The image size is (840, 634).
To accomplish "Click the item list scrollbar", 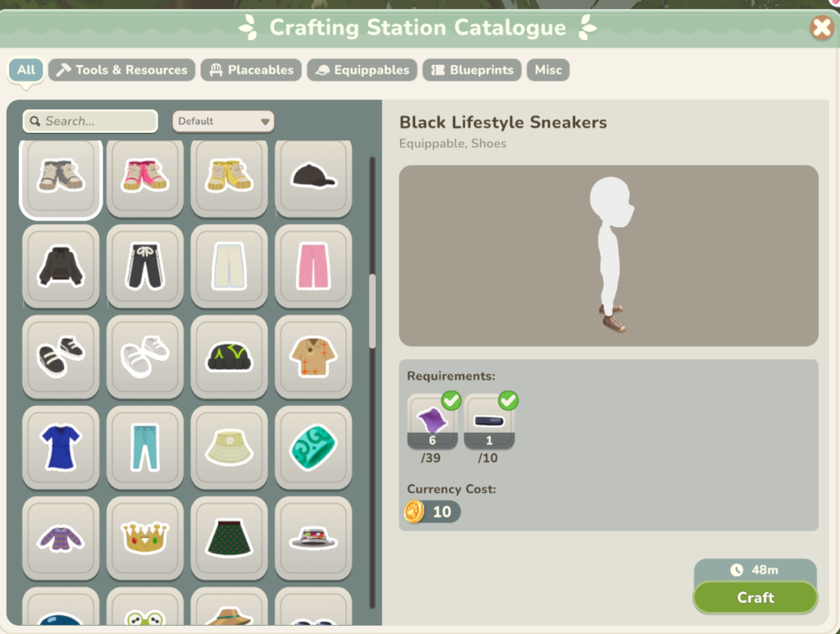I will (x=372, y=312).
